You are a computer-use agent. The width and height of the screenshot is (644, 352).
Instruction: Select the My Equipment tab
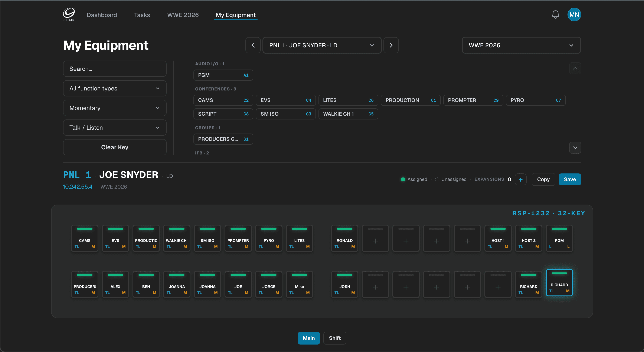235,15
